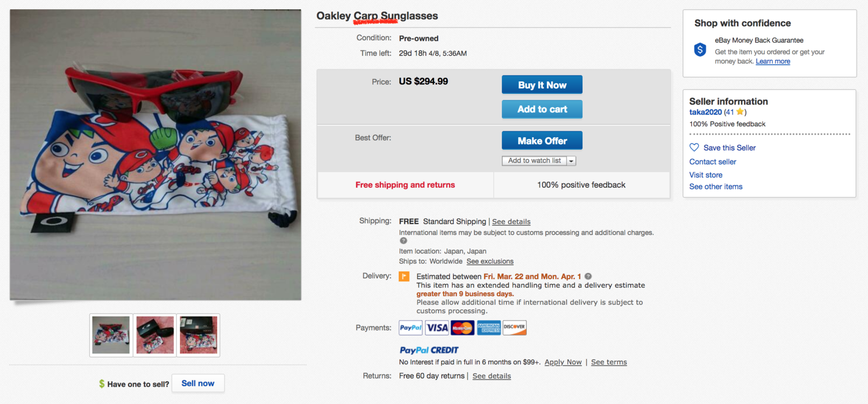Screen dimensions: 868x404
Task: Select the first sunglasses thumbnail
Action: coord(111,335)
